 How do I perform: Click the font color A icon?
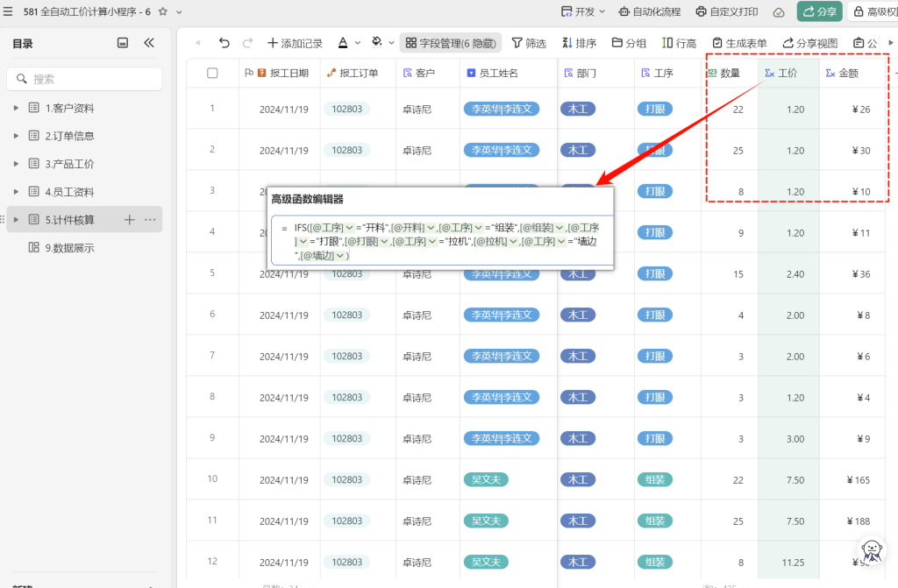[x=343, y=42]
